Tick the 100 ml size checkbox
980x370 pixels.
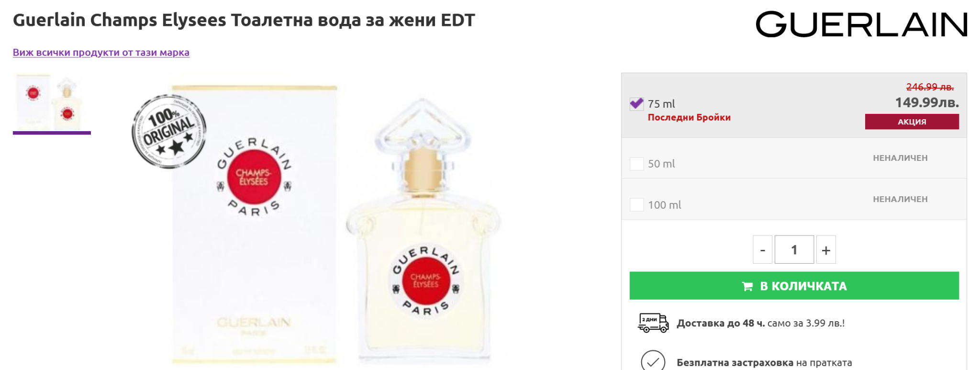(636, 205)
